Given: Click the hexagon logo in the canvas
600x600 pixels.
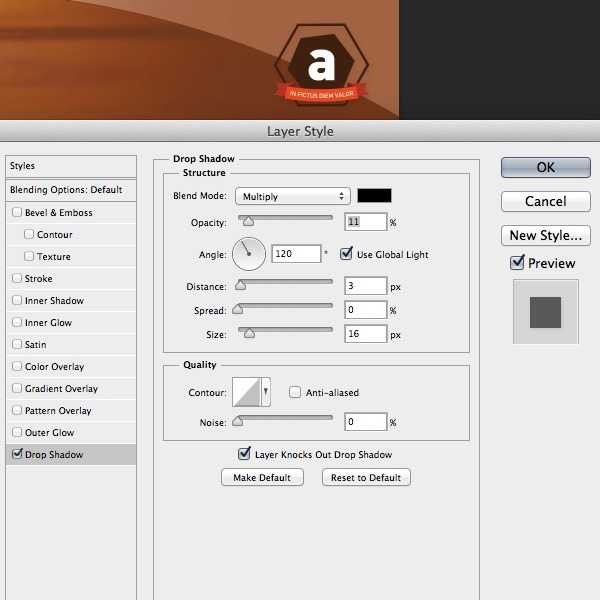Looking at the screenshot, I should pyautogui.click(x=321, y=68).
